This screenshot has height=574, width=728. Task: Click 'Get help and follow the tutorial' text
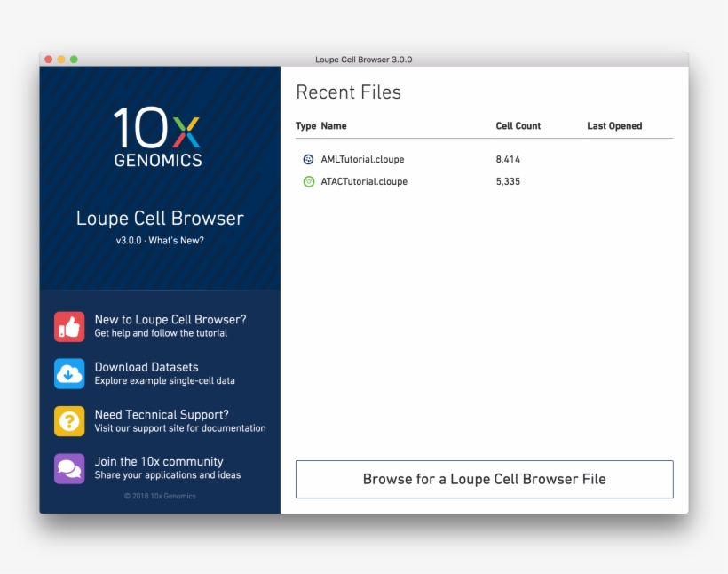click(x=161, y=333)
